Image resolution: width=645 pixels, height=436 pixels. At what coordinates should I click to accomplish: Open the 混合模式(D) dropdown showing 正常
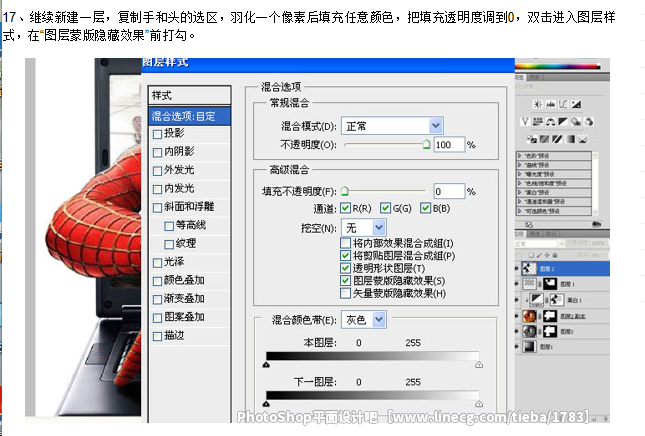tap(392, 126)
